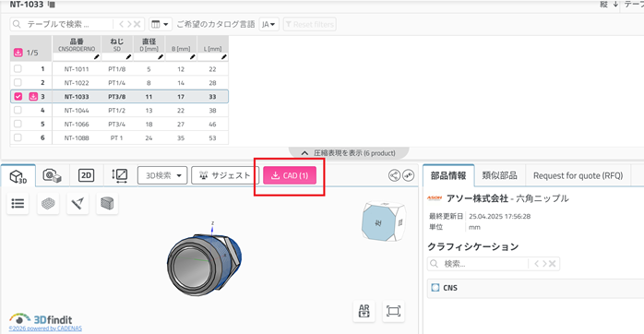Expand the 圧縮表現を表示 (6 product) bar
The width and height of the screenshot is (644, 334).
point(349,153)
